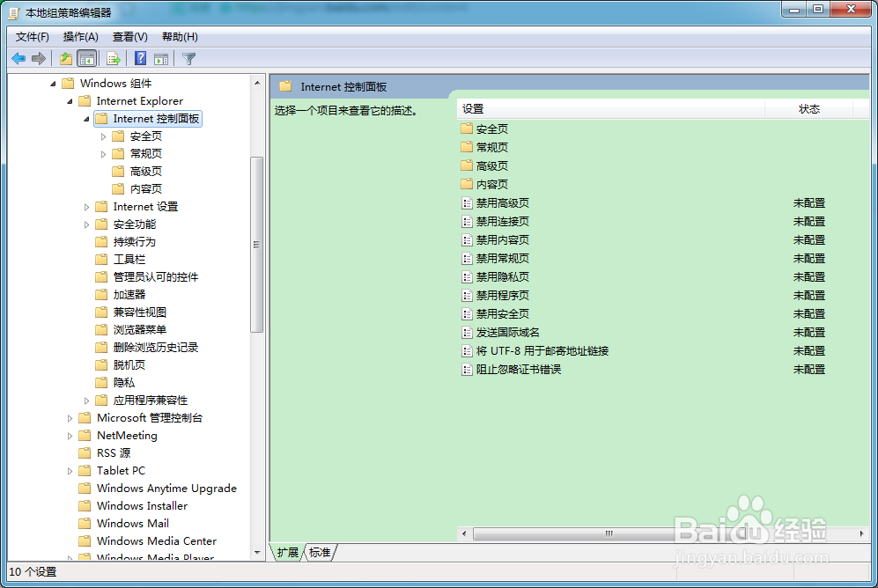Collapse the Windows 组件 tree node
This screenshot has width=878, height=588.
point(53,84)
